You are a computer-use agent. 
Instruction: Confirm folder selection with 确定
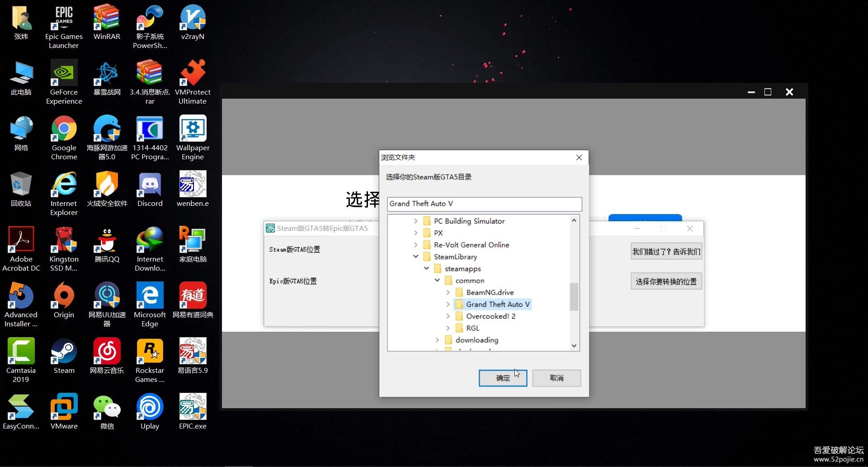[x=503, y=378]
